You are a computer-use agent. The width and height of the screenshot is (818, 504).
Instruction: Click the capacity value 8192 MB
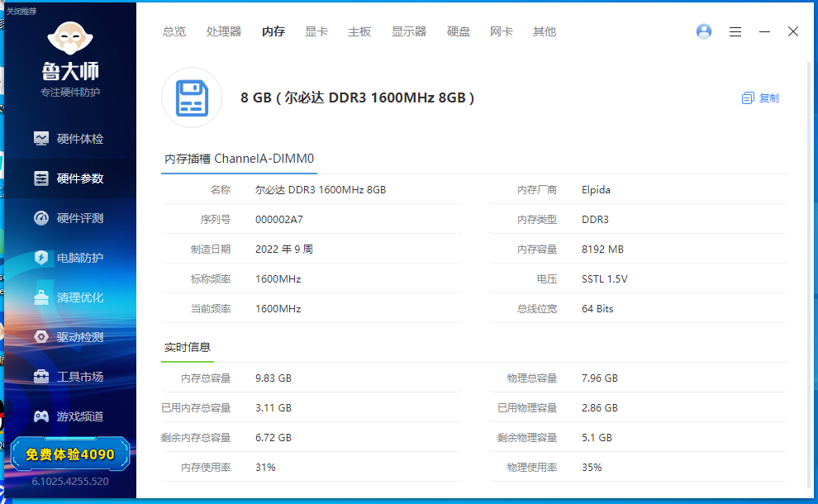[602, 250]
